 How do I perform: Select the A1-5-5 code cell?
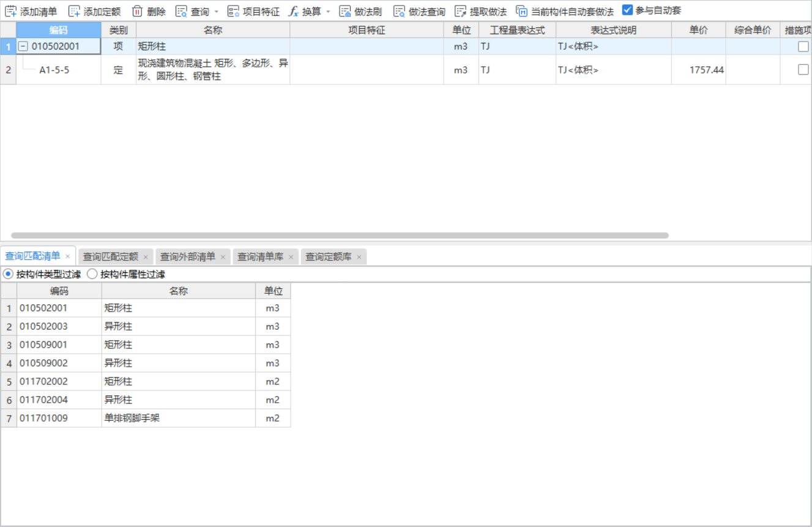pyautogui.click(x=59, y=70)
